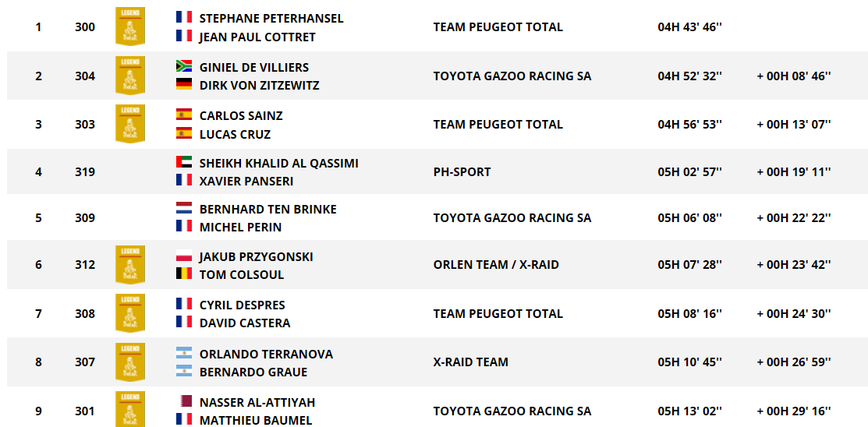This screenshot has width=868, height=427.
Task: Click the 05H 10' 45'' time for Terranova
Action: [x=689, y=362]
